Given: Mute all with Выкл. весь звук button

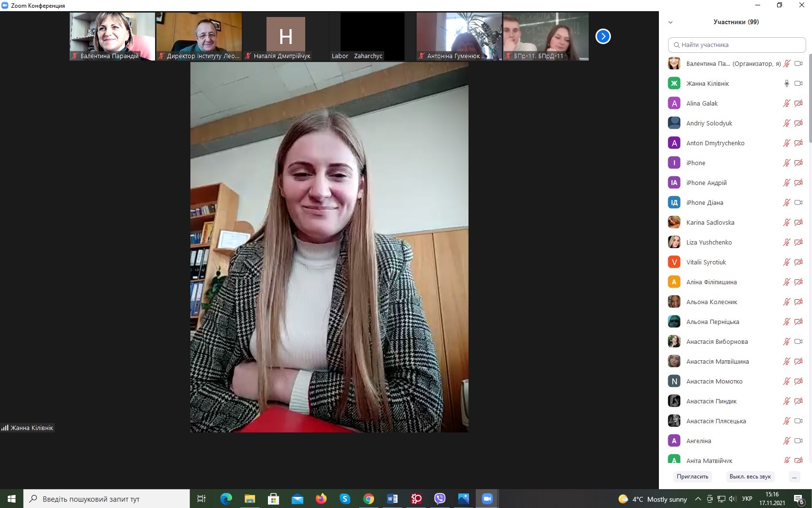Looking at the screenshot, I should pos(750,477).
